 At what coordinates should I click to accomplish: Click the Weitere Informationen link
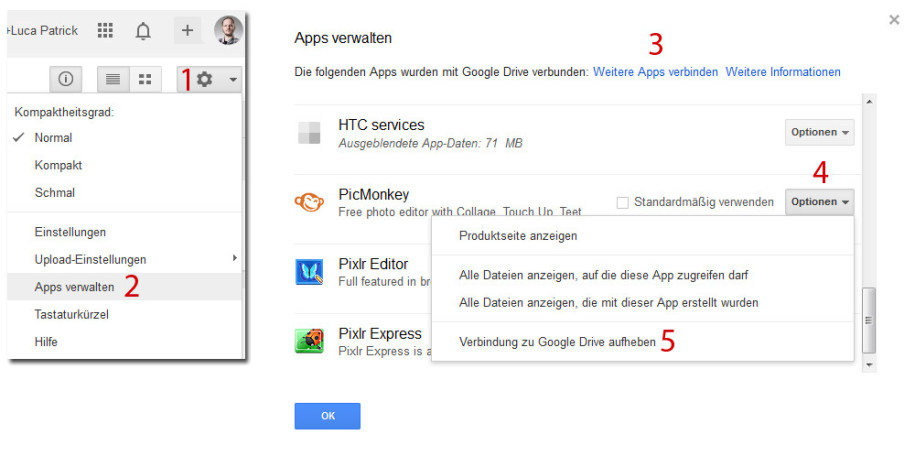[783, 72]
